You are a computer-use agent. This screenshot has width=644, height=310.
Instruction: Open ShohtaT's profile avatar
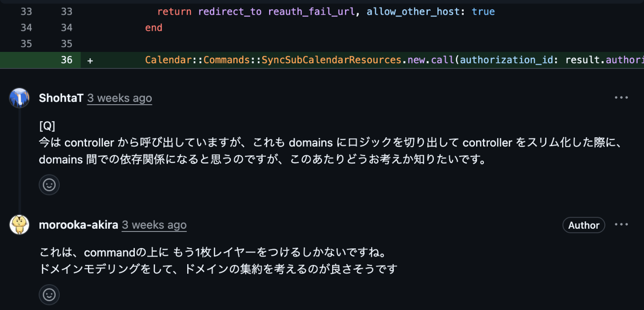(x=19, y=98)
